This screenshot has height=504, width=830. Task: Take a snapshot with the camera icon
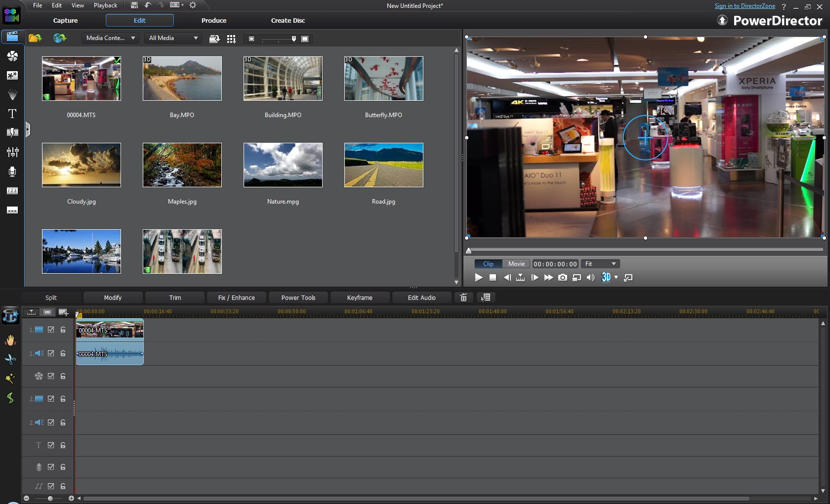563,278
